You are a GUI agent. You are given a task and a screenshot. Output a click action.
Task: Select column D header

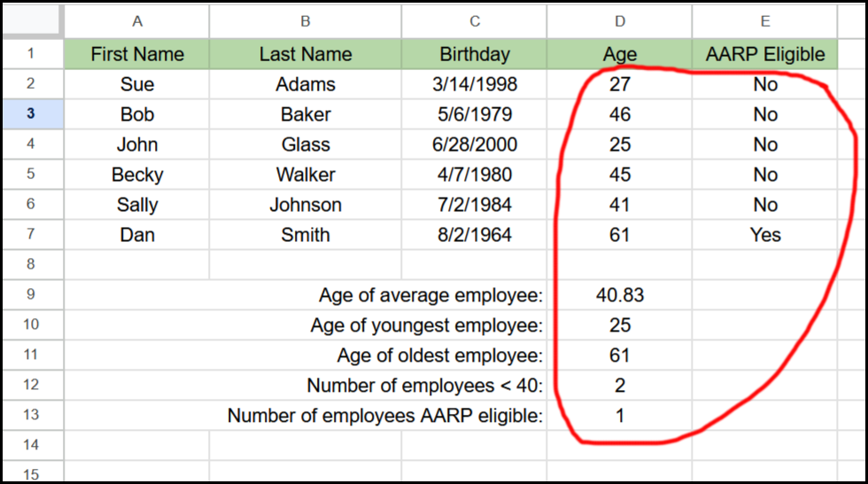coord(619,21)
